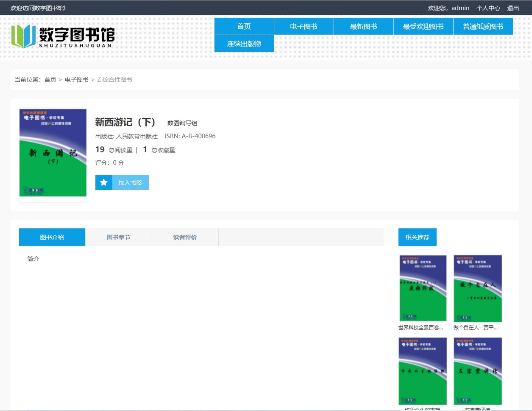This screenshot has width=532, height=411.
Task: Open the 左宗棠评传 recommended book cover
Action: click(478, 371)
